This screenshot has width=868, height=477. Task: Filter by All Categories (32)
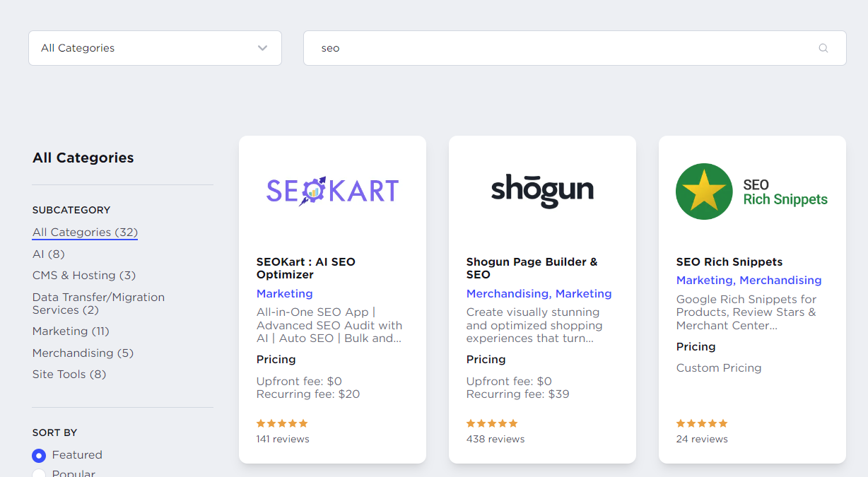tap(85, 232)
